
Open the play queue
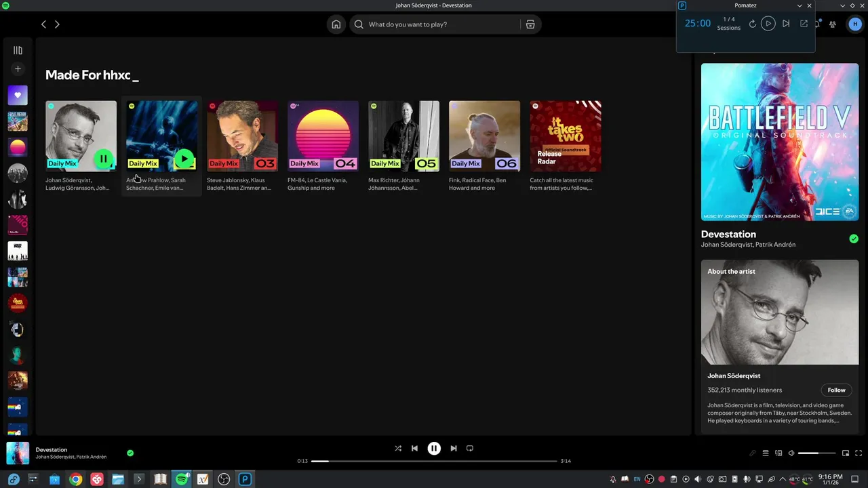tap(766, 453)
